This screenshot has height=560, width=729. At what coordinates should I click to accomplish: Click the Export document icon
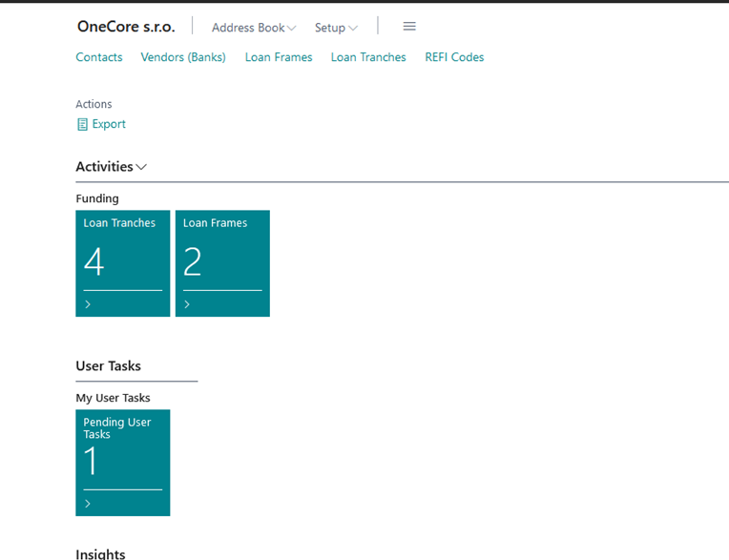pyautogui.click(x=82, y=124)
